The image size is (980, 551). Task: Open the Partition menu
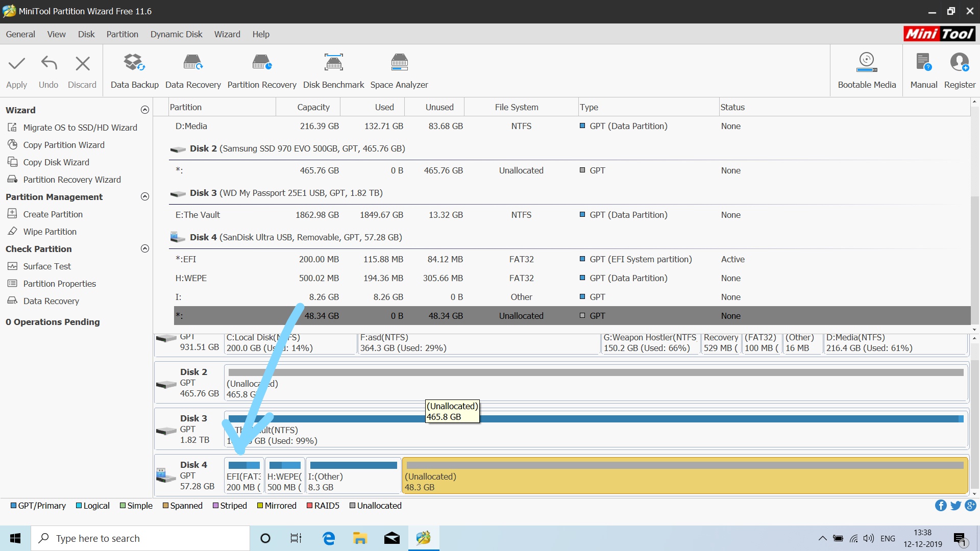[122, 34]
